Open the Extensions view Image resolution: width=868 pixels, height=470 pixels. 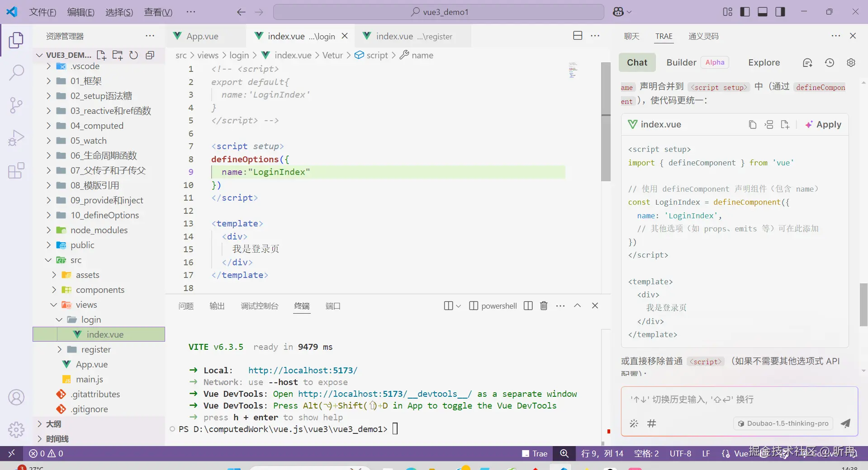(16, 171)
